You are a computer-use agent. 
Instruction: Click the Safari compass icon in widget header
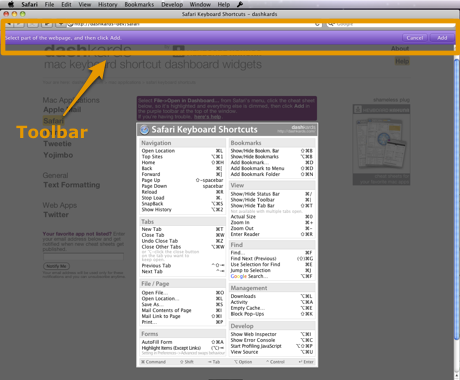[144, 130]
